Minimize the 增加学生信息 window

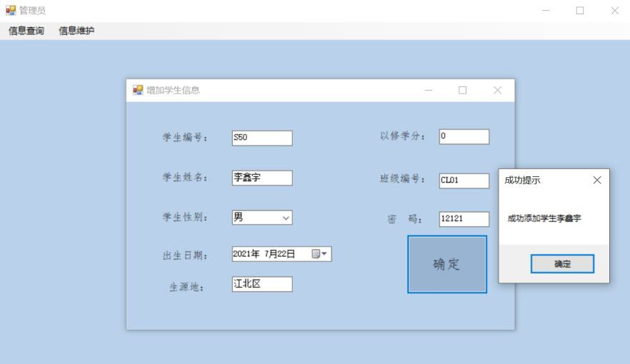coord(429,91)
